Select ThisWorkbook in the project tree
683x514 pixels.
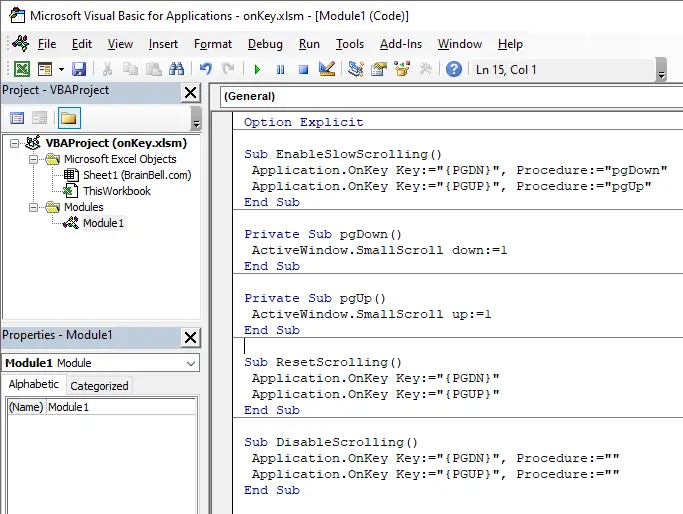(117, 191)
